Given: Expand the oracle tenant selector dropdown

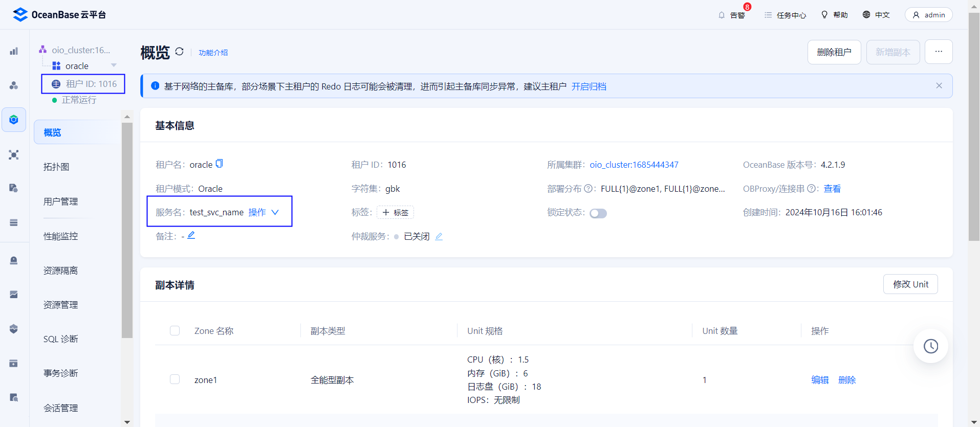Looking at the screenshot, I should (114, 65).
